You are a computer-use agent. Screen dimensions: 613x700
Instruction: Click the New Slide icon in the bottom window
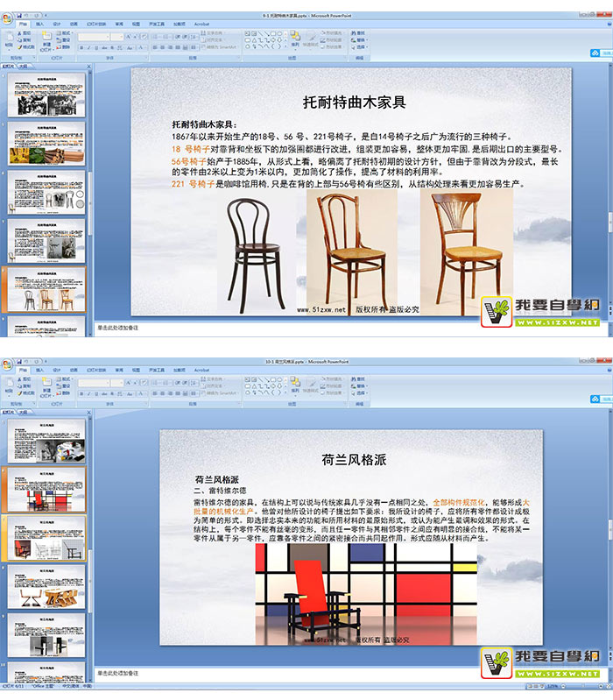pos(46,382)
